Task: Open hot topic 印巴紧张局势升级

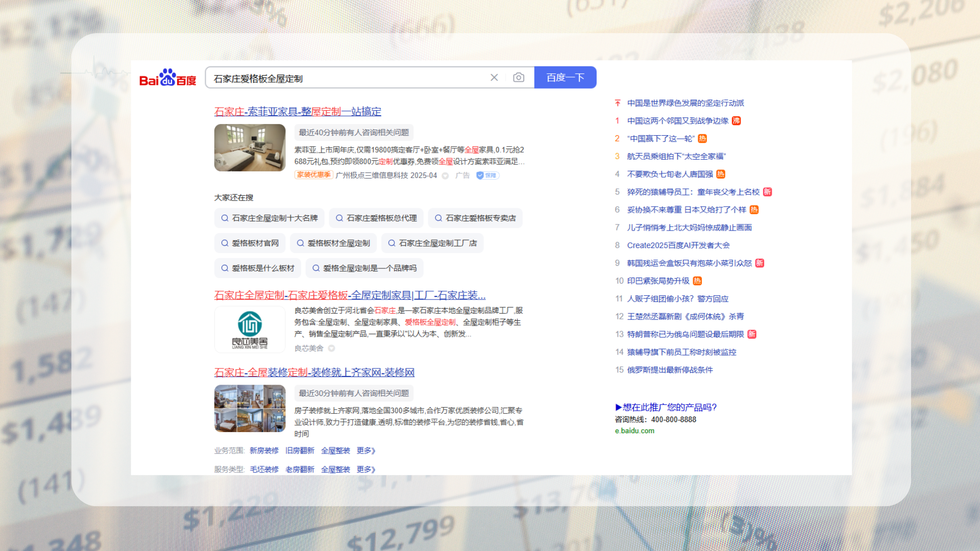Action: coord(658,281)
